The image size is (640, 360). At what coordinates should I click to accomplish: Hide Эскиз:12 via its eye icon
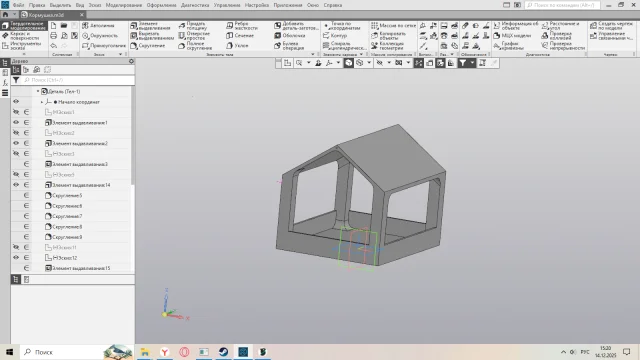click(x=16, y=258)
